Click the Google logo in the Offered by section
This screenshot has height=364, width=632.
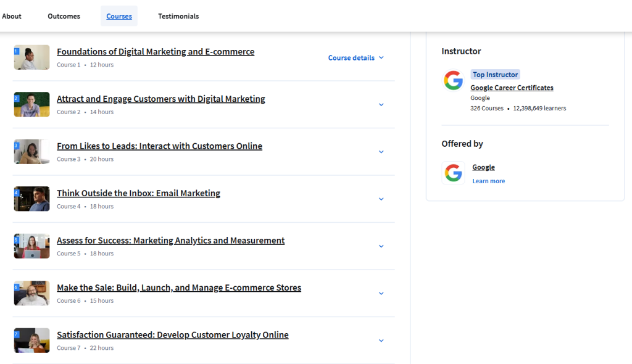pos(454,173)
